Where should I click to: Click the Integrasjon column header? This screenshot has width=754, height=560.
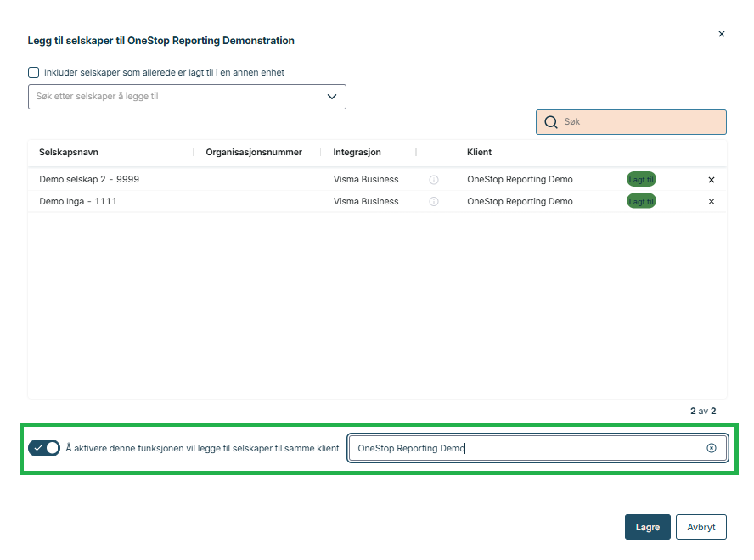coord(358,152)
